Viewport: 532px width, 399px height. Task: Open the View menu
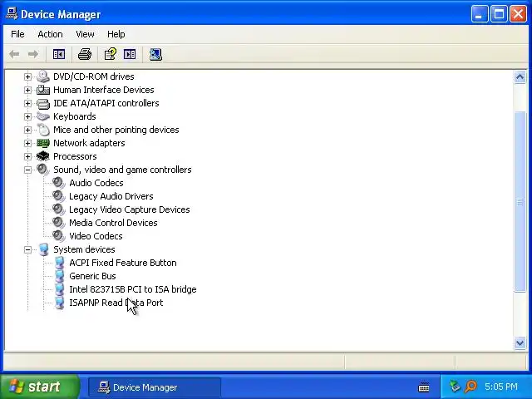point(85,34)
